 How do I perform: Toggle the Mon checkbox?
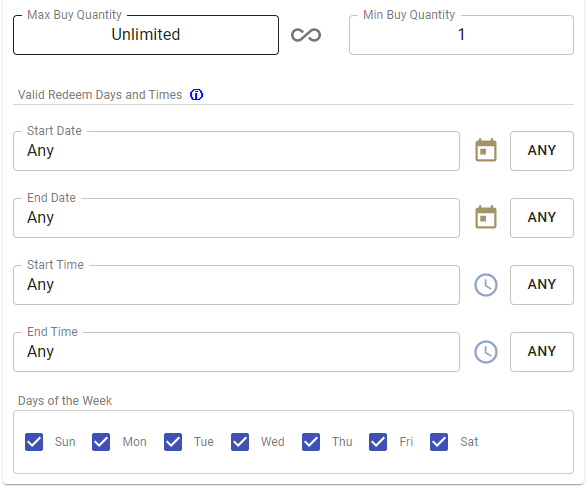pyautogui.click(x=101, y=442)
